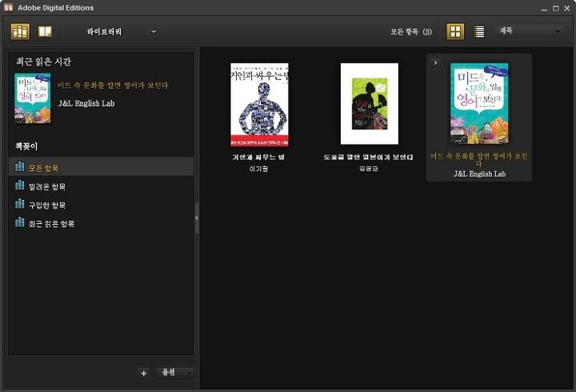Select 모든 항목 bookshelf
Screen dimensions: 576x392
pos(101,167)
